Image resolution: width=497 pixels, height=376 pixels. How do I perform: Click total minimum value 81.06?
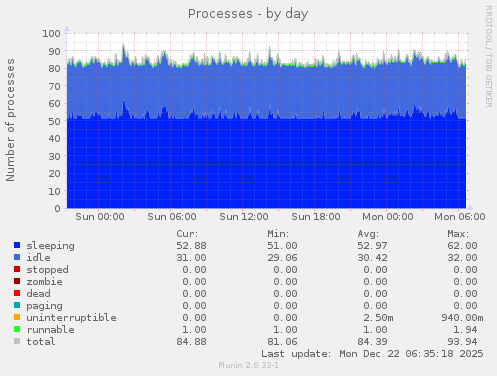(282, 342)
